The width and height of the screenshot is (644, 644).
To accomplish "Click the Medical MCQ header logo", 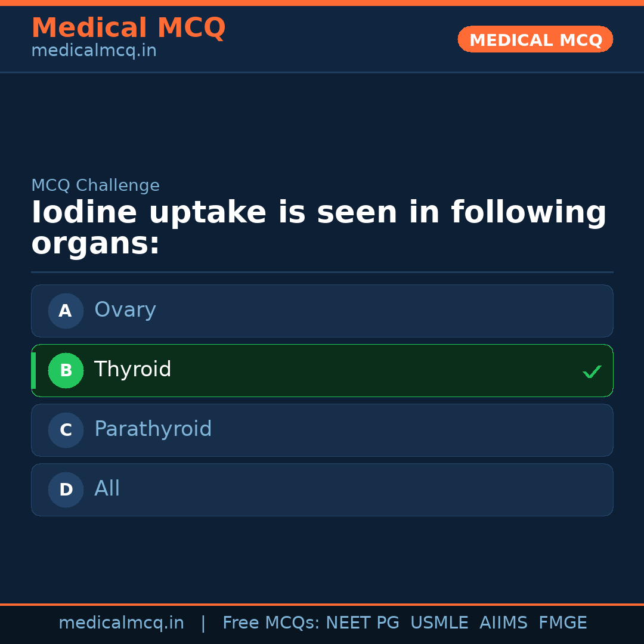I will (128, 27).
